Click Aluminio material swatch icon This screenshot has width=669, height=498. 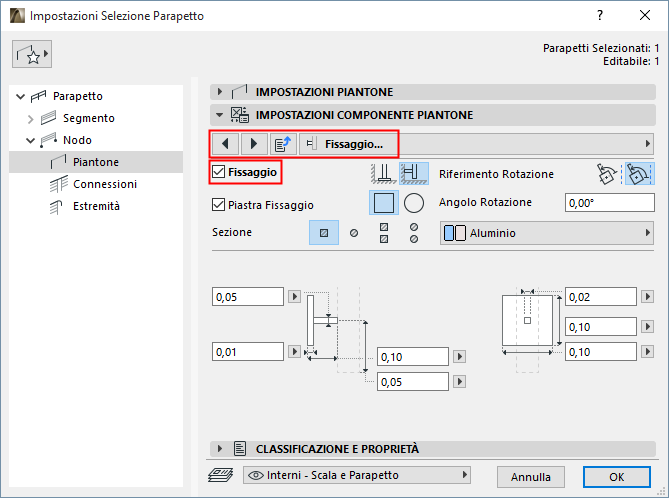[454, 233]
